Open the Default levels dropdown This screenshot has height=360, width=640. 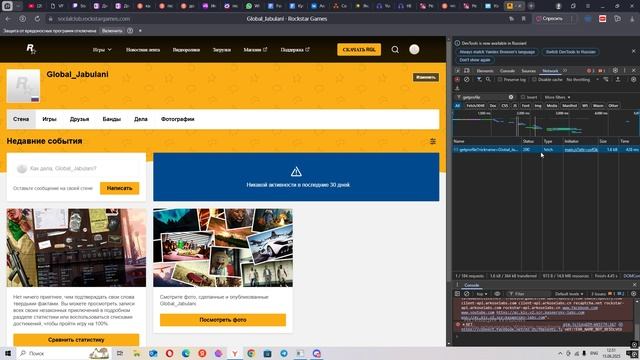(x=569, y=294)
